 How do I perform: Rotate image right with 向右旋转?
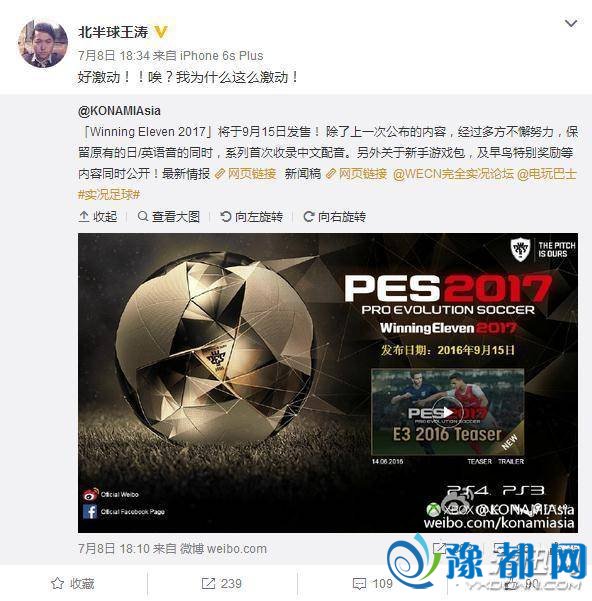[335, 217]
